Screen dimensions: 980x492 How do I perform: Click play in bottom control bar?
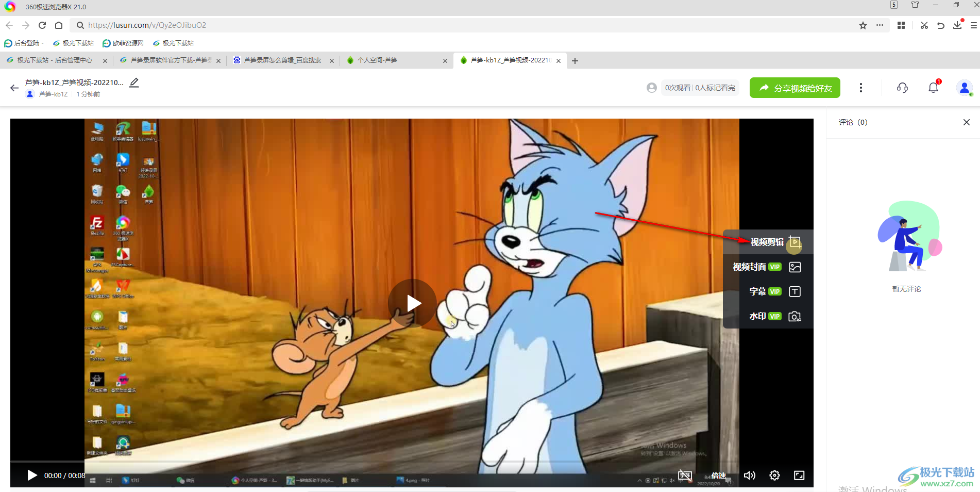point(32,475)
